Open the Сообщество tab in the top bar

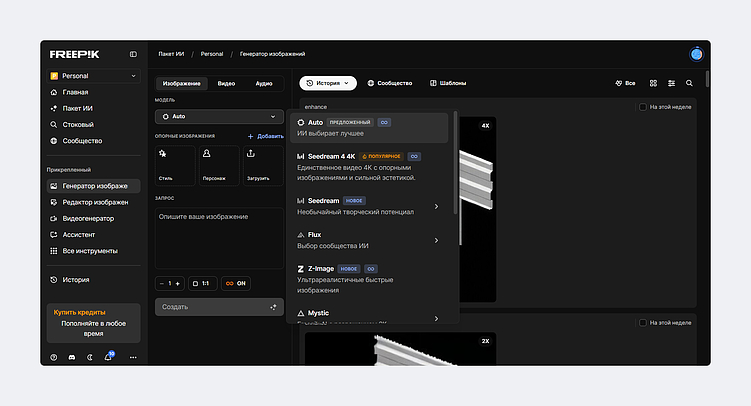[390, 83]
